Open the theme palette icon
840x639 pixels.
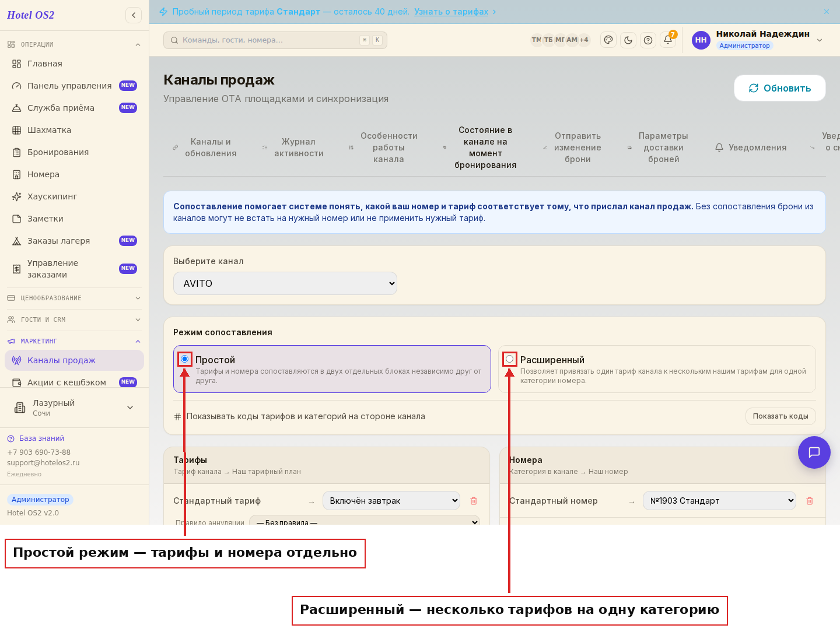[608, 40]
